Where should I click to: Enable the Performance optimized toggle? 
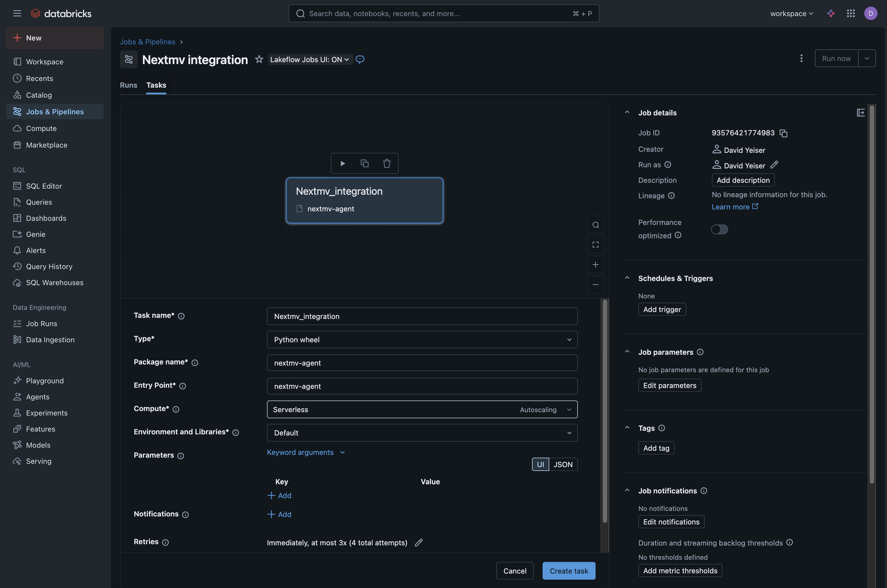coord(719,229)
